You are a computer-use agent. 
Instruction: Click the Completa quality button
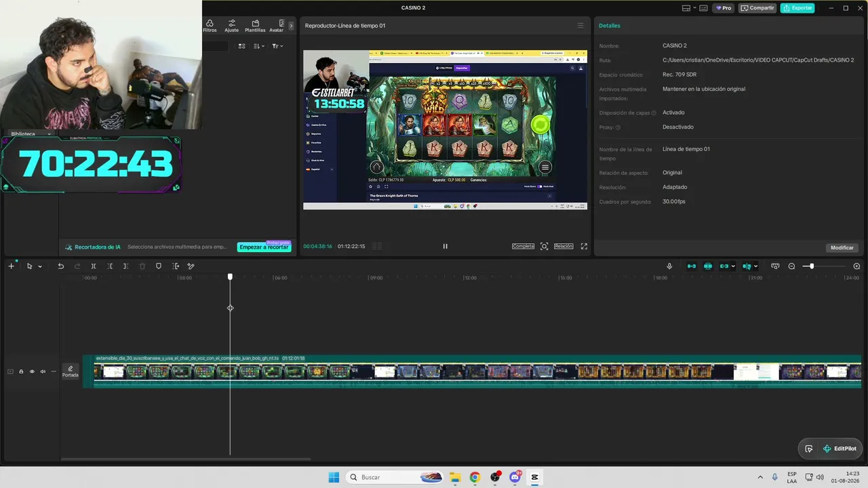(x=524, y=246)
